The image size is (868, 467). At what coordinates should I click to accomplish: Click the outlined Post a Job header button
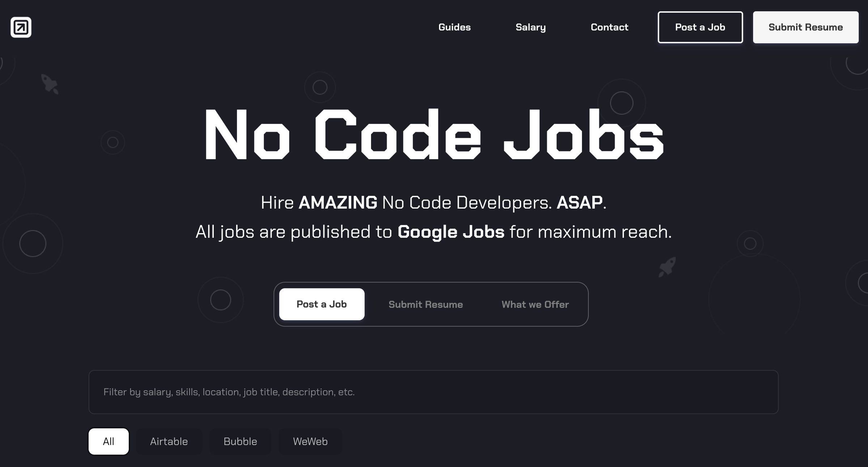700,27
